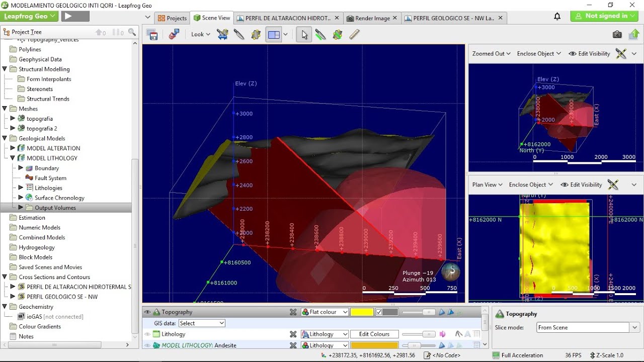Select the moving plane tool
644x362 pixels.
click(x=256, y=35)
